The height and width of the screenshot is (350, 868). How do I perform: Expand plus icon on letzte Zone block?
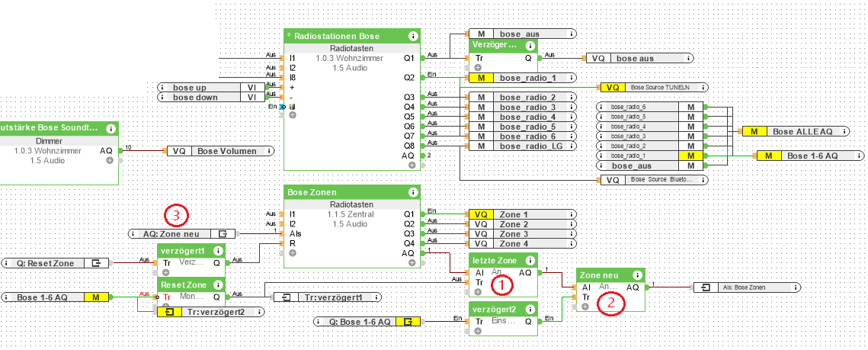(x=478, y=292)
